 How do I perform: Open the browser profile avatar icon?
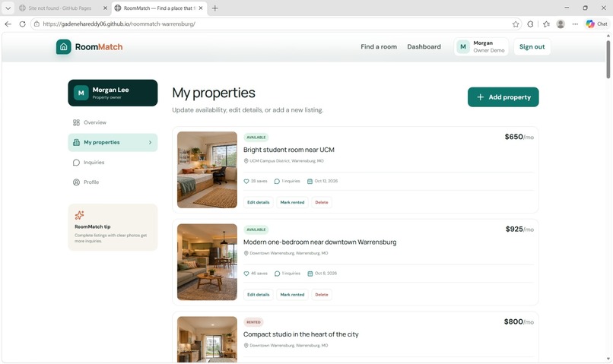click(561, 24)
